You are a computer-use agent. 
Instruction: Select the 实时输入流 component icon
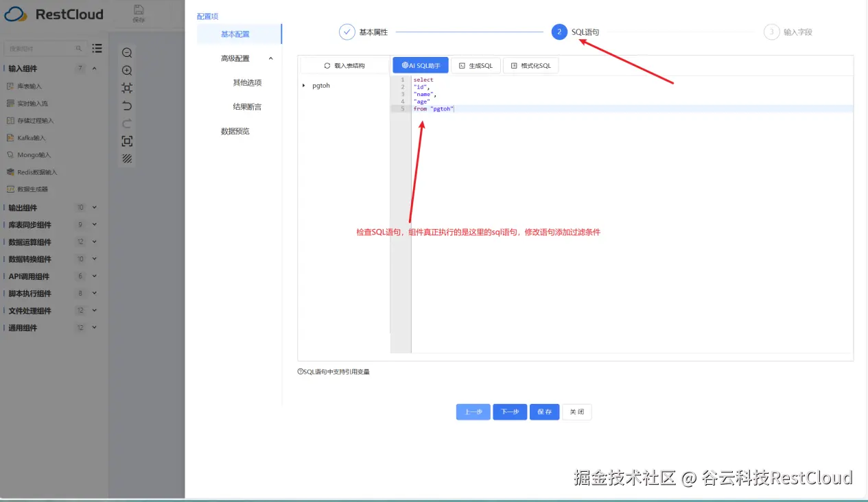pos(10,104)
